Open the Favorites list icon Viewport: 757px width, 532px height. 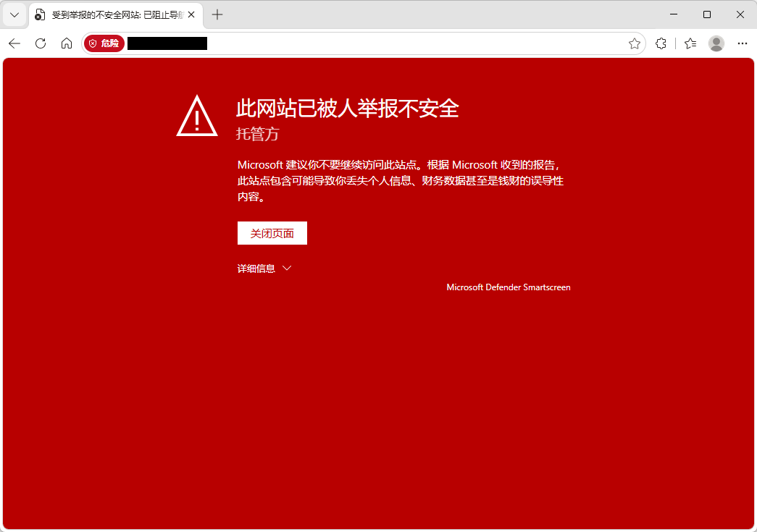point(690,43)
